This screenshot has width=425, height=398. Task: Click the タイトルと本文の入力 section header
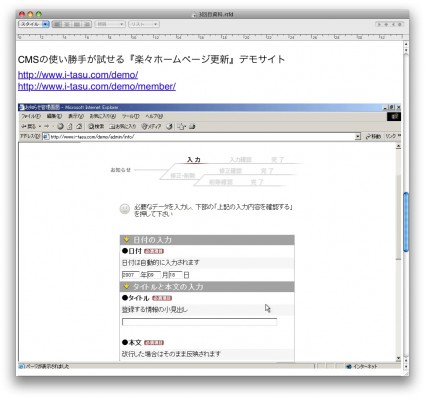click(x=207, y=287)
